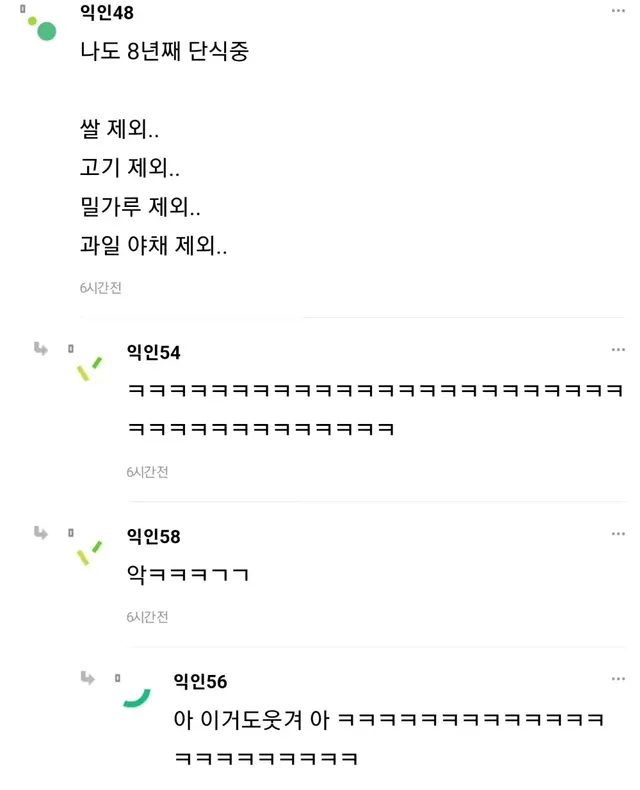Image resolution: width=640 pixels, height=790 pixels.
Task: Open the three-dot menu on 익인58's reply
Action: [x=618, y=535]
